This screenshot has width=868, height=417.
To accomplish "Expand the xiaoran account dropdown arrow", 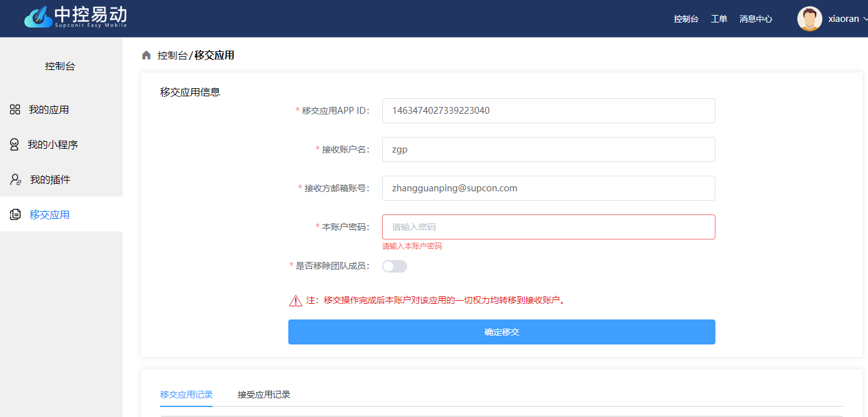I will (865, 19).
